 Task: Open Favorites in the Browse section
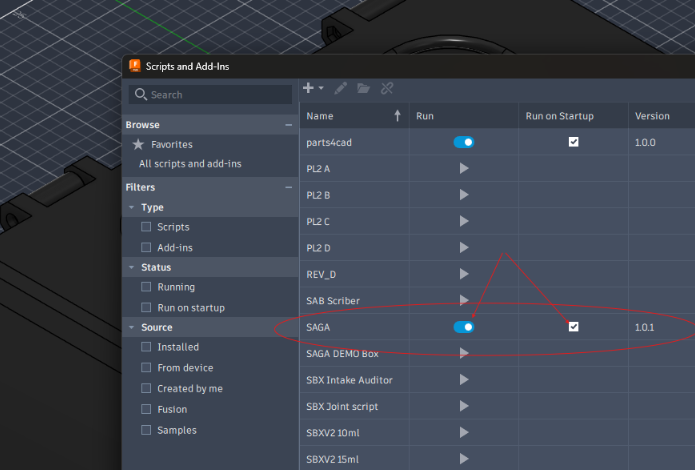(x=172, y=144)
